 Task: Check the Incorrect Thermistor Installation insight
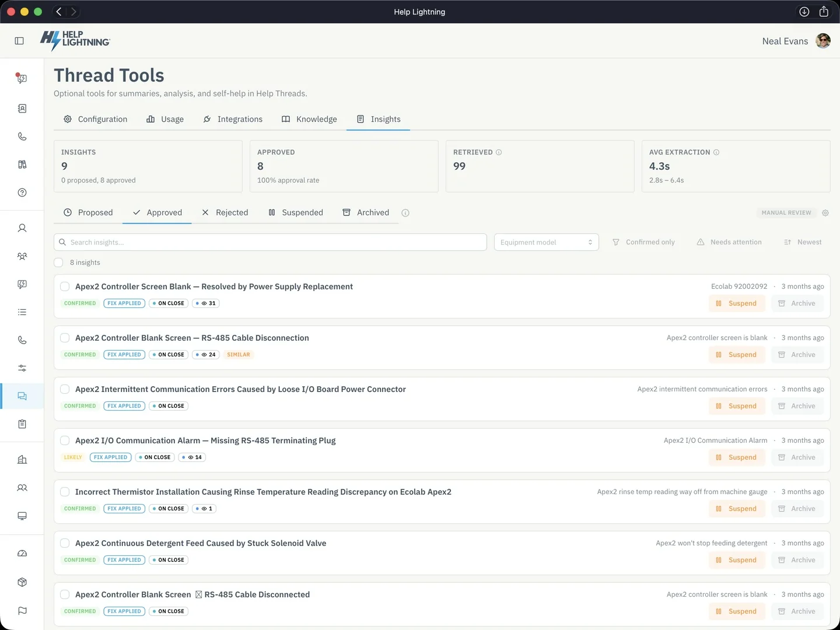coord(65,492)
